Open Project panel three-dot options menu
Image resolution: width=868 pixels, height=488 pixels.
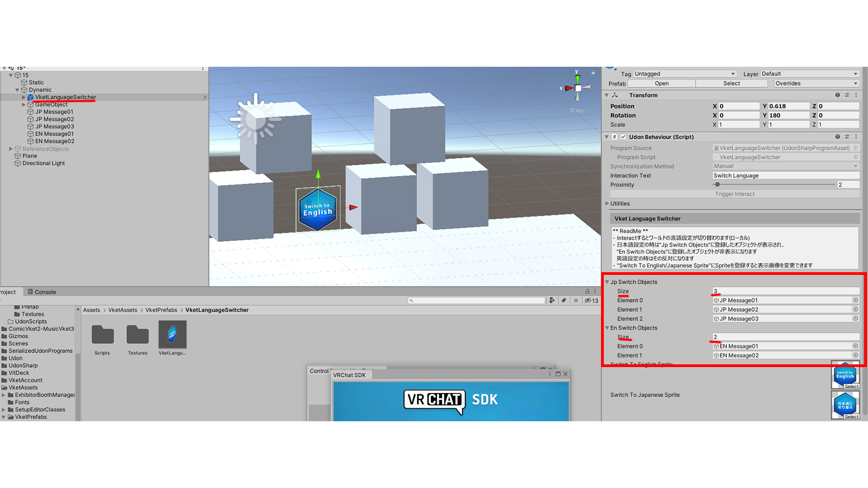pos(595,291)
